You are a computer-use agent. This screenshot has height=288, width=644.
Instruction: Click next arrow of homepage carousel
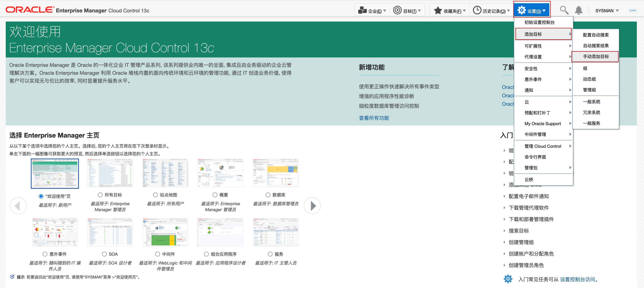(312, 206)
